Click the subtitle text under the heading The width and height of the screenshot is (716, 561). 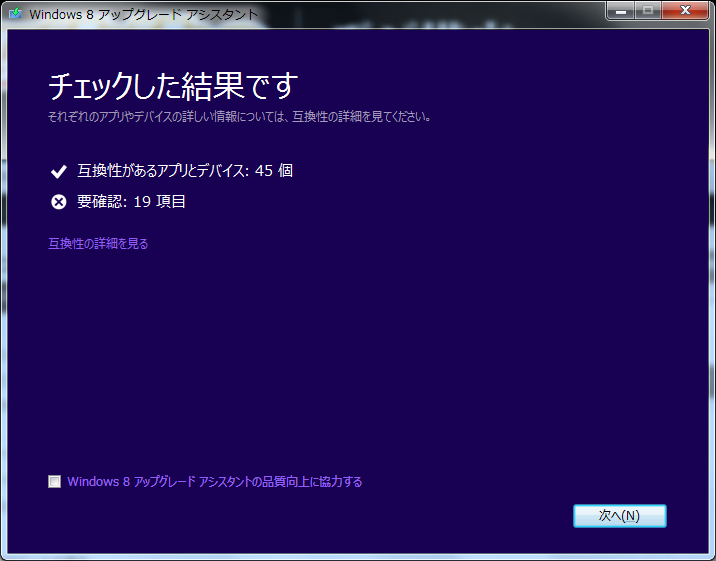pos(240,117)
